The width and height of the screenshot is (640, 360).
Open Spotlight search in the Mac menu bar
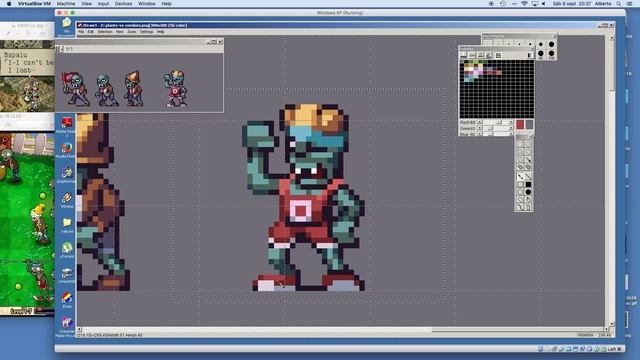tap(619, 4)
